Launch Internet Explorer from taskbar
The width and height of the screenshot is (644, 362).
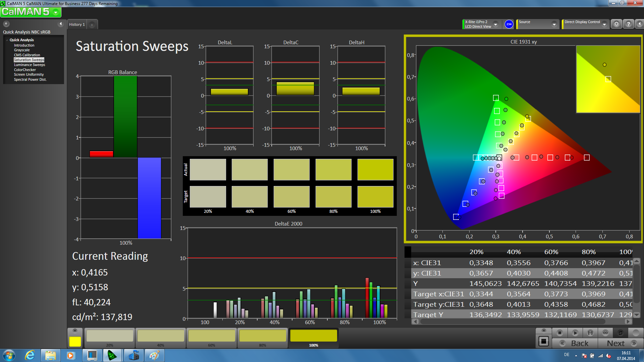coord(30,355)
